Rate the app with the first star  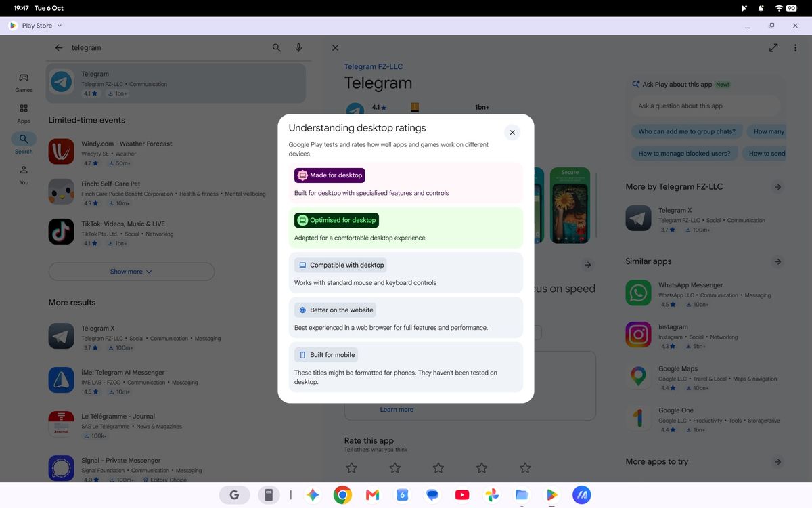(x=351, y=468)
